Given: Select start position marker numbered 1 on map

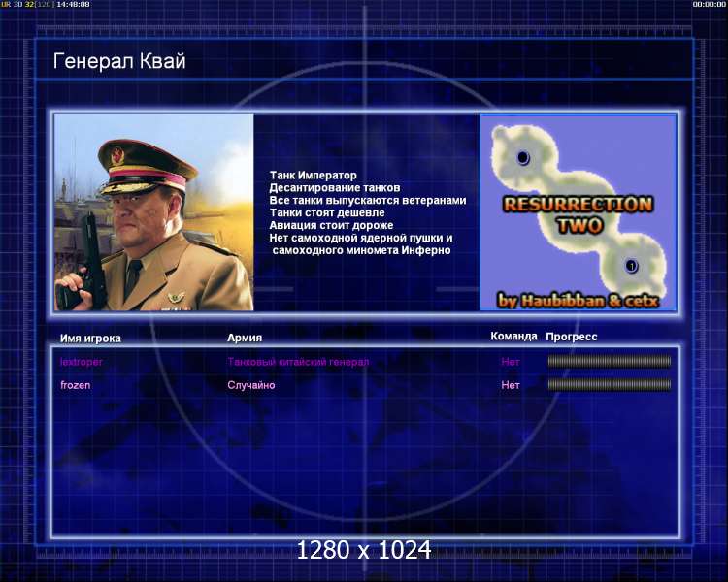Looking at the screenshot, I should click(631, 266).
